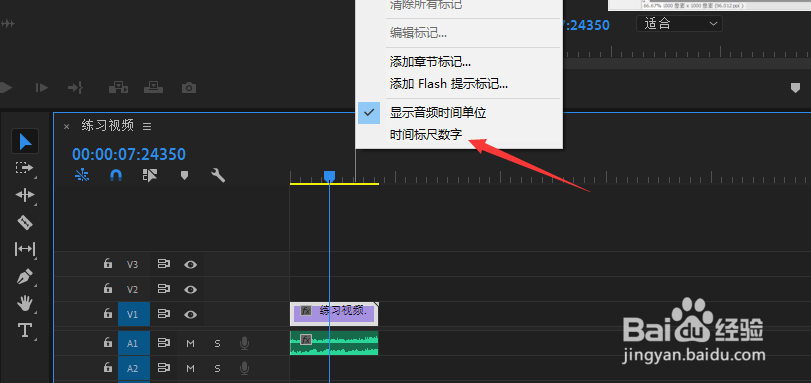Image resolution: width=811 pixels, height=383 pixels.
Task: Toggle lock on V2 track
Action: pos(108,288)
